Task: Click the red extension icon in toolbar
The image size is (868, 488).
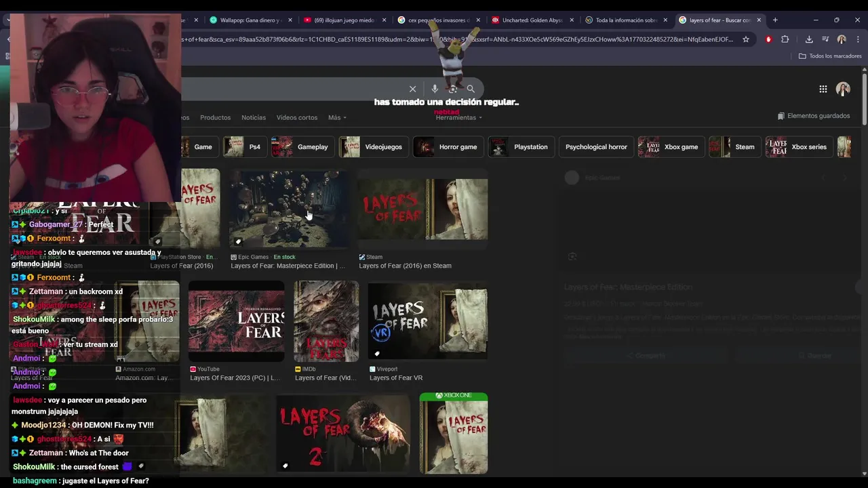Action: tap(768, 39)
